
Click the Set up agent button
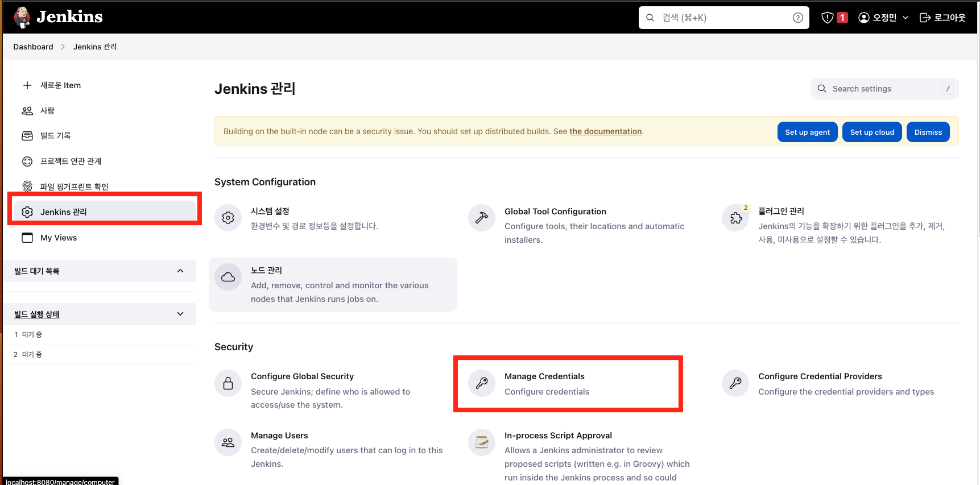(x=808, y=132)
